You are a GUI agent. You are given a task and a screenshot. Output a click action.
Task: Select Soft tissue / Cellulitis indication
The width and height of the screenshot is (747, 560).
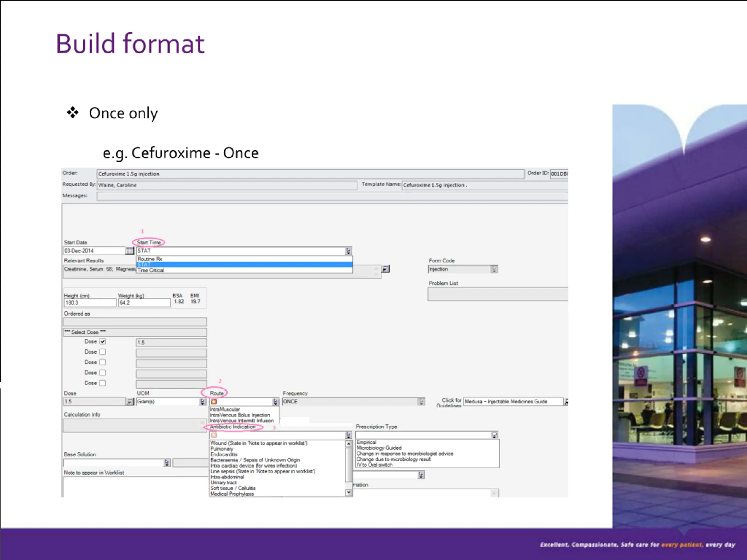(x=277, y=488)
